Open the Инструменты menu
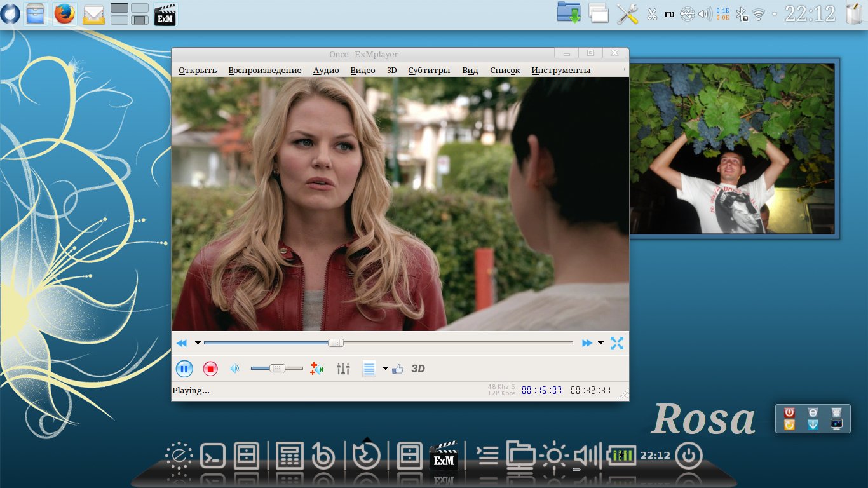 [561, 71]
